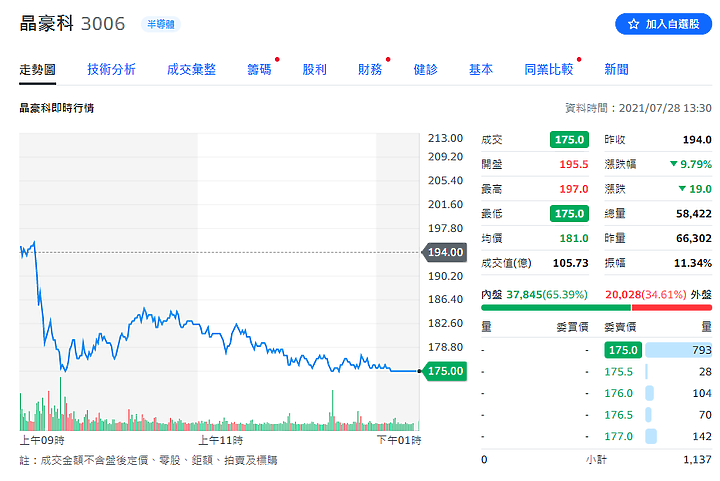The height and width of the screenshot is (481, 720).
Task: Click the 175.0 ask price in order book
Action: click(x=621, y=350)
